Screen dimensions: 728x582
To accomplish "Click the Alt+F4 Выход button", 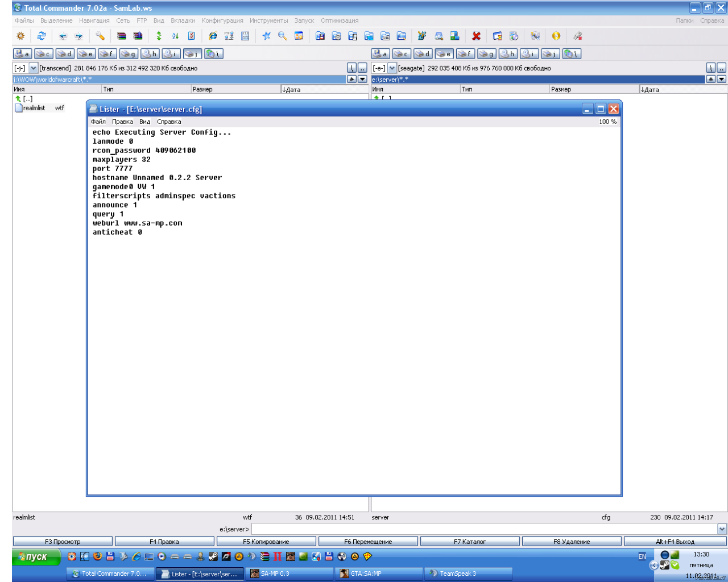I will [x=675, y=542].
